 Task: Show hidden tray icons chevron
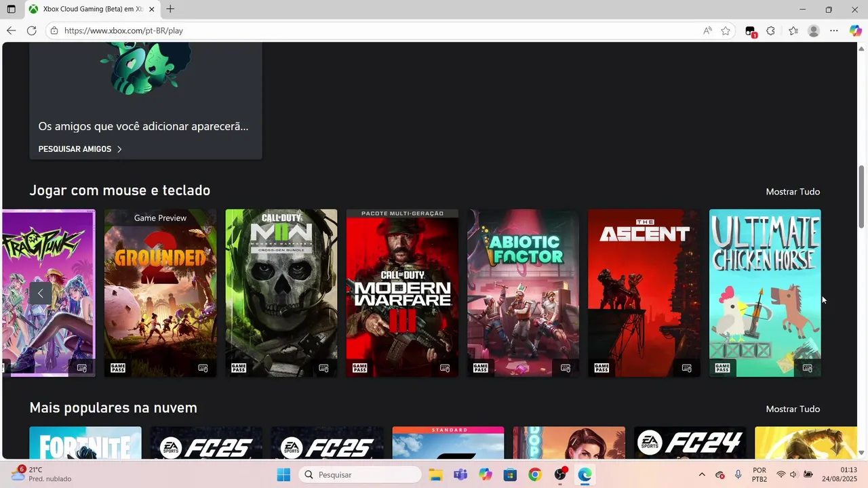[x=702, y=474]
